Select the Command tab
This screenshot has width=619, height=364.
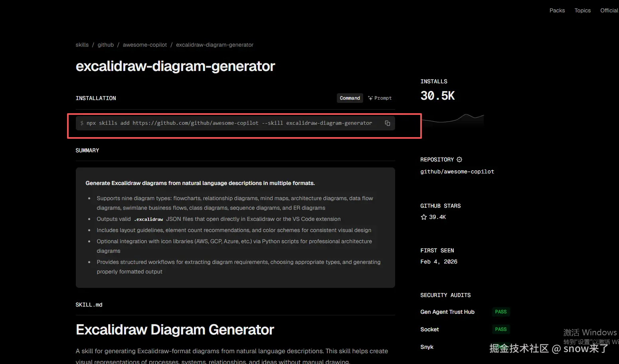[350, 98]
